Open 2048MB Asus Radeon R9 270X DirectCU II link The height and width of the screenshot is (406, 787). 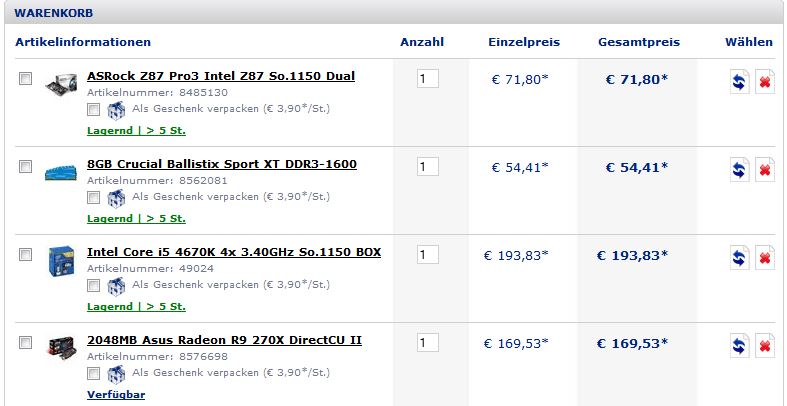224,340
